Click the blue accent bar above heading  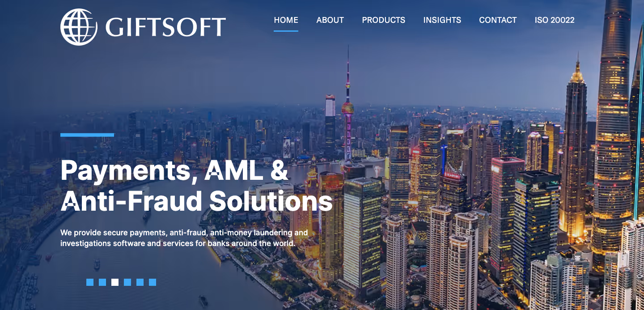tap(87, 135)
